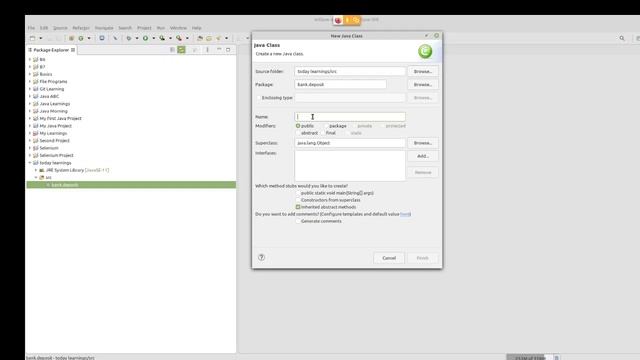Viewport: 640px width, 360px height.
Task: Check public static void main method stub
Action: [x=298, y=193]
